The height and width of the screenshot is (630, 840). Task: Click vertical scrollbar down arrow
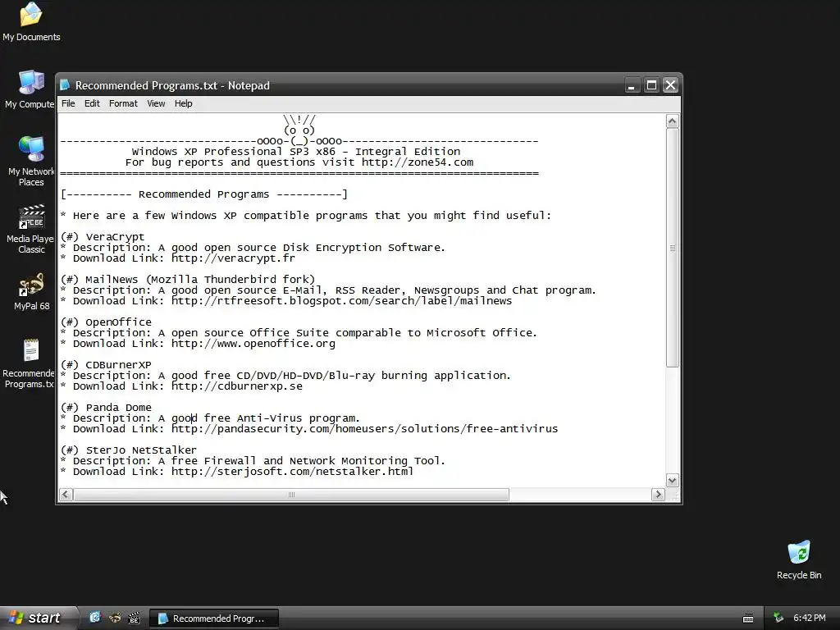pyautogui.click(x=673, y=480)
